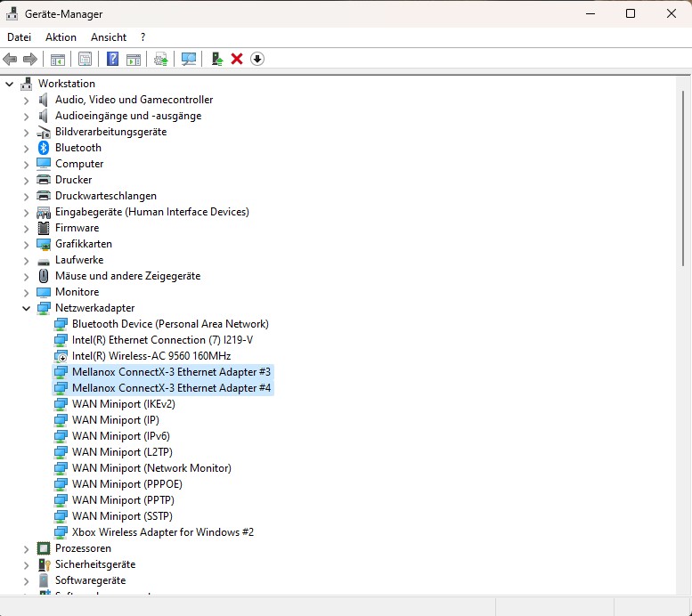This screenshot has width=692, height=616.
Task: Expand the Grafikkarten category
Action: click(x=26, y=245)
